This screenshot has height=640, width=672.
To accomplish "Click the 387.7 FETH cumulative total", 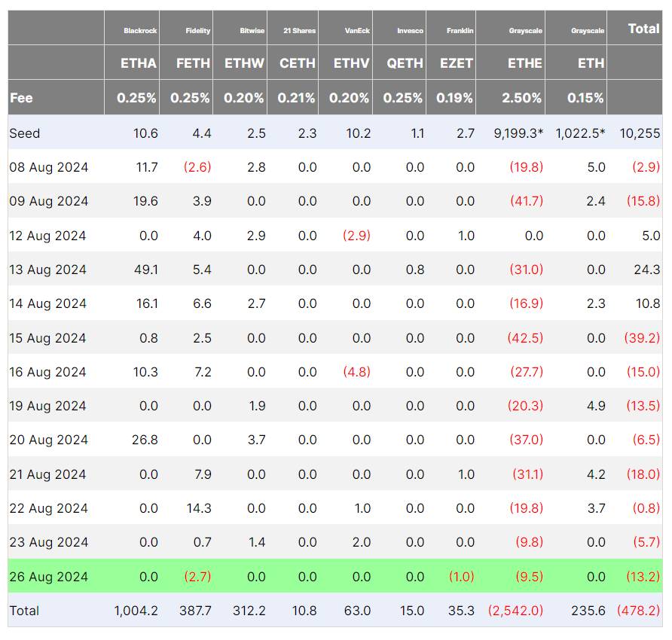I will pos(195,611).
